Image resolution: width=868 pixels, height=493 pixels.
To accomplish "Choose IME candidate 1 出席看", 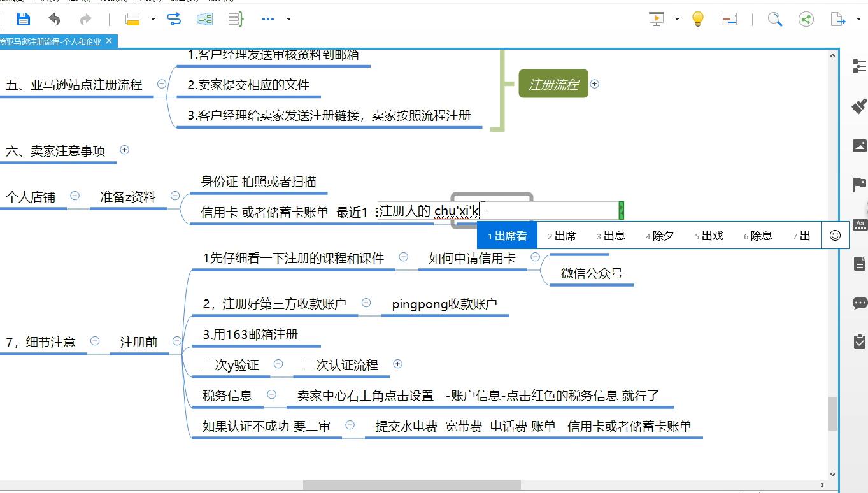I will pyautogui.click(x=508, y=236).
